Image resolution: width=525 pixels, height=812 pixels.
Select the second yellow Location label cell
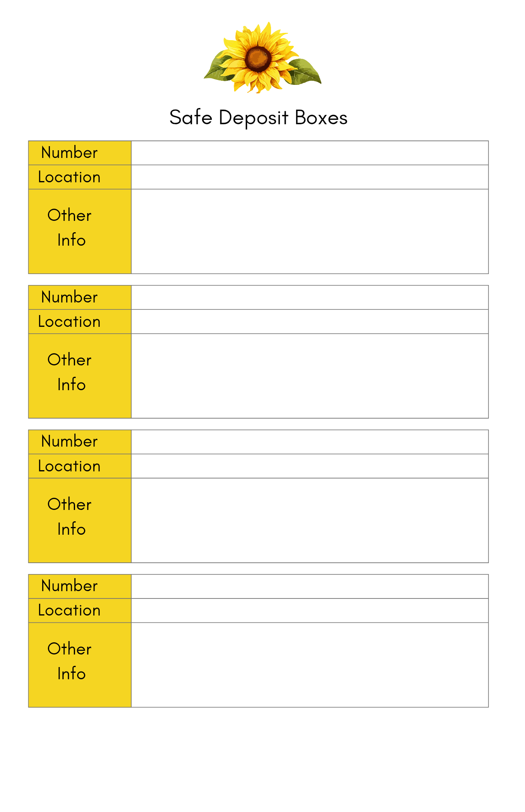click(x=80, y=322)
